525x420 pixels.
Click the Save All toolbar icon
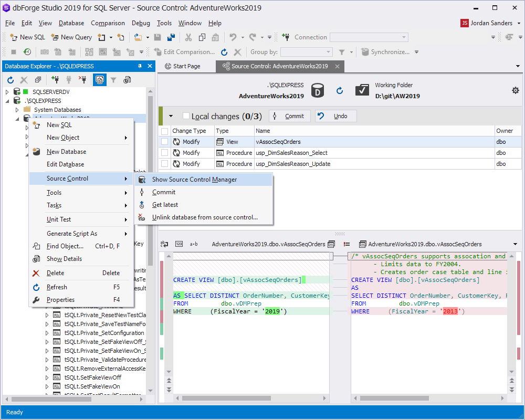[x=171, y=37]
